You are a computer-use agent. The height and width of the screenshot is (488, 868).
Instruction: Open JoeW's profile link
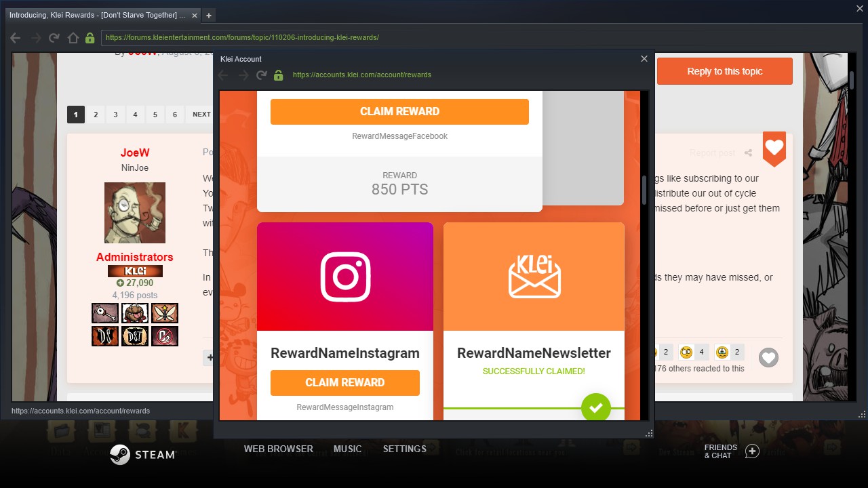click(x=135, y=153)
